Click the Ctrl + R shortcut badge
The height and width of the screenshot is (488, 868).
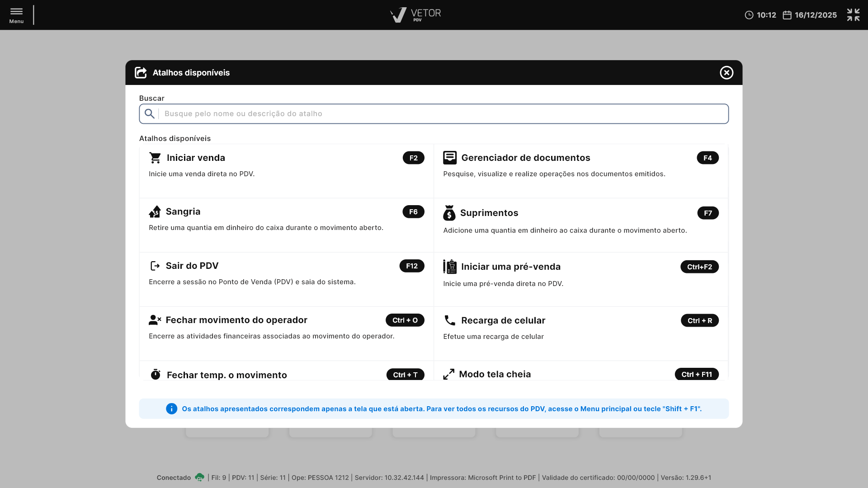coord(699,320)
